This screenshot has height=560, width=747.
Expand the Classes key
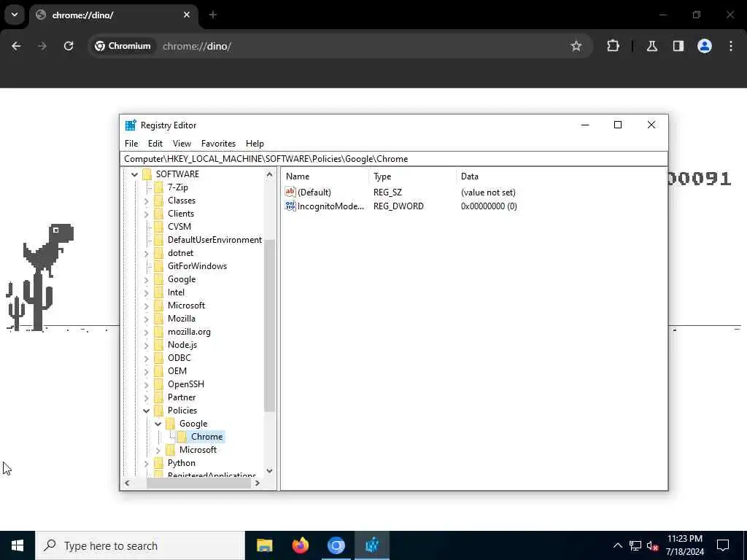tap(146, 201)
